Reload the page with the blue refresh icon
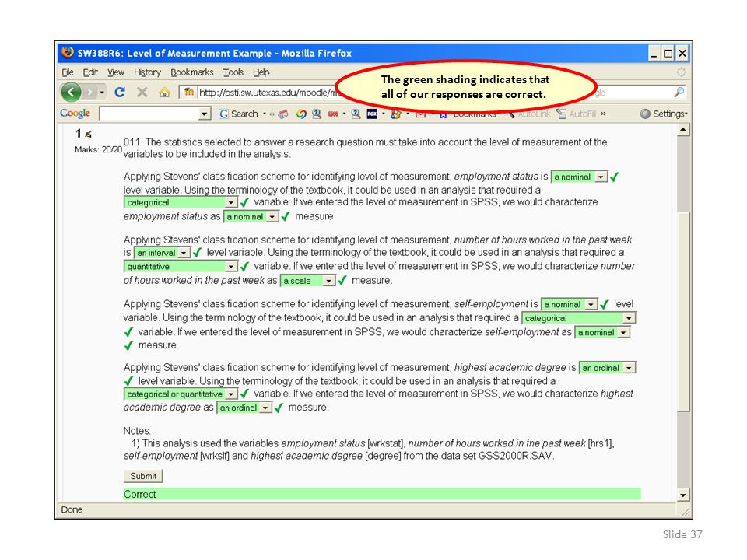747x560 pixels. click(120, 92)
